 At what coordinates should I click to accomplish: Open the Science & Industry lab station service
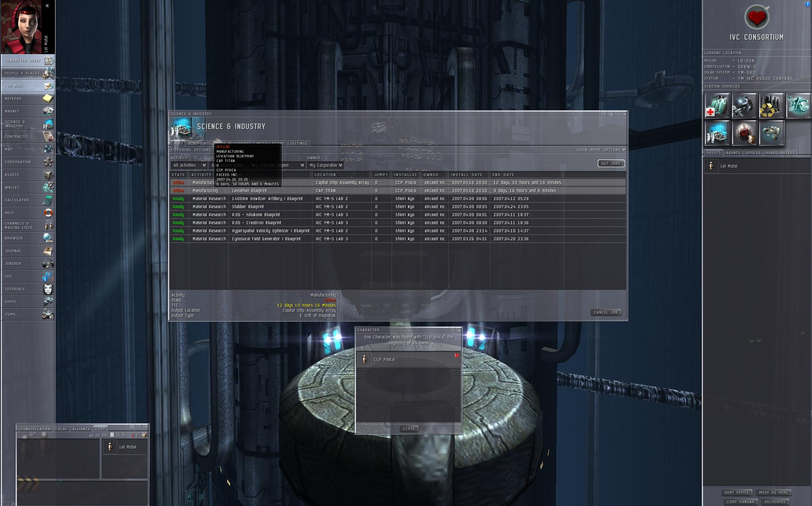tap(717, 132)
